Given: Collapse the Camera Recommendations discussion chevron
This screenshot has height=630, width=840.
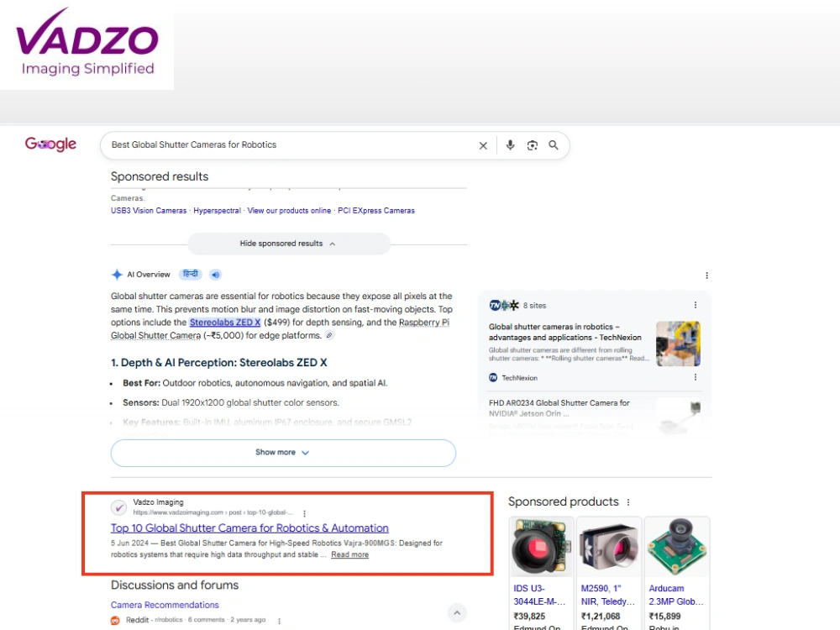Looking at the screenshot, I should (457, 613).
